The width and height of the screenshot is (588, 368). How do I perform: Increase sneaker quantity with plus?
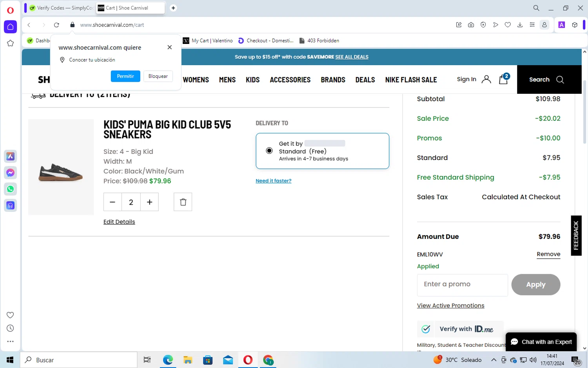click(149, 202)
